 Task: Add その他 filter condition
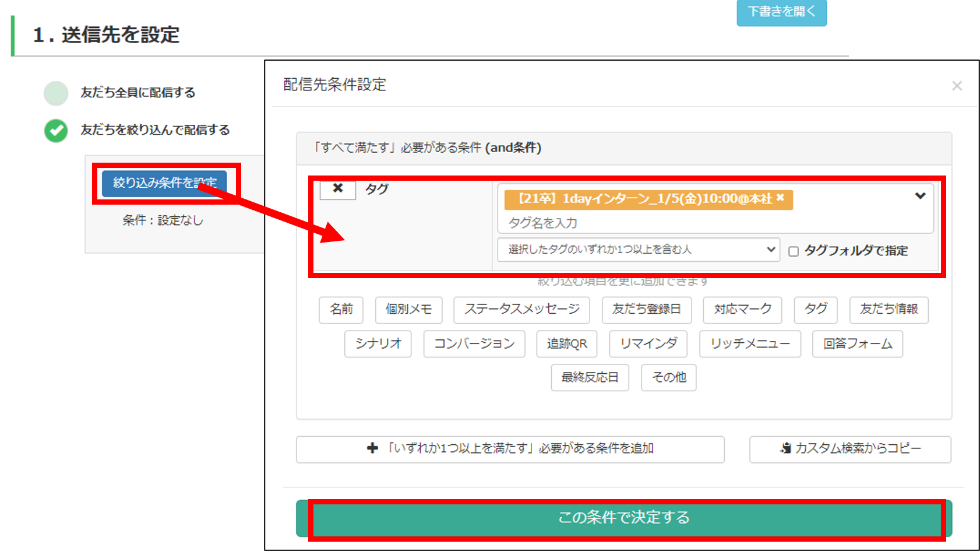669,378
